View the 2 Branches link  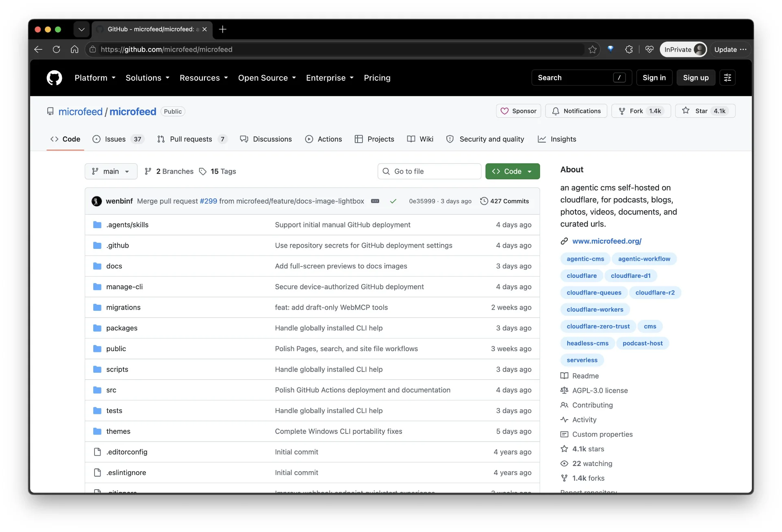coord(169,171)
